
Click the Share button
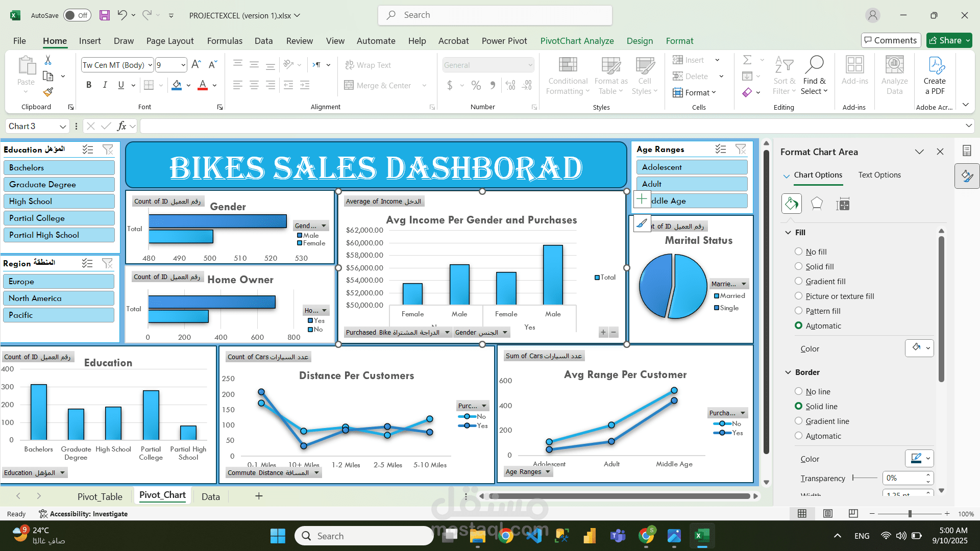coord(949,40)
